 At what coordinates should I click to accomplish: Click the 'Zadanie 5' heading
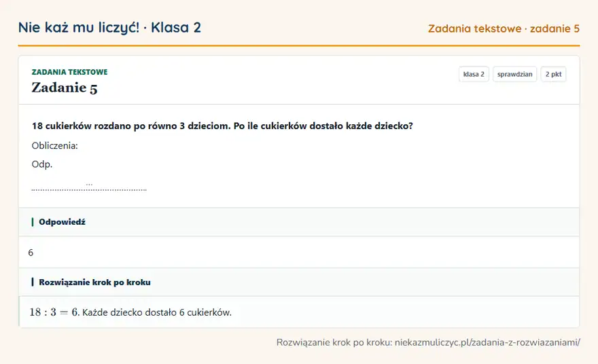tap(65, 88)
